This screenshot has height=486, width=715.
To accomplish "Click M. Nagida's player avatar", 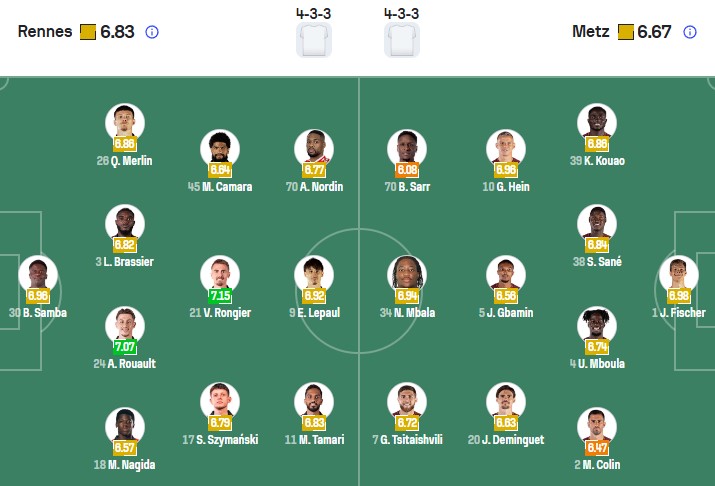I will tap(125, 426).
